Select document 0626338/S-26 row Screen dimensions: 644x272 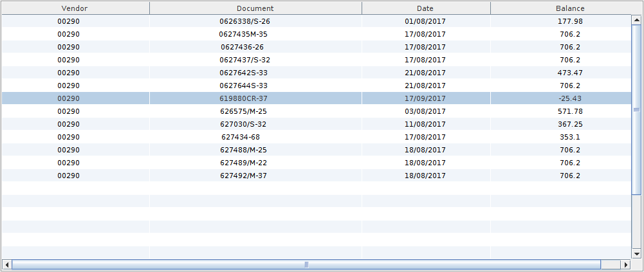pyautogui.click(x=244, y=21)
